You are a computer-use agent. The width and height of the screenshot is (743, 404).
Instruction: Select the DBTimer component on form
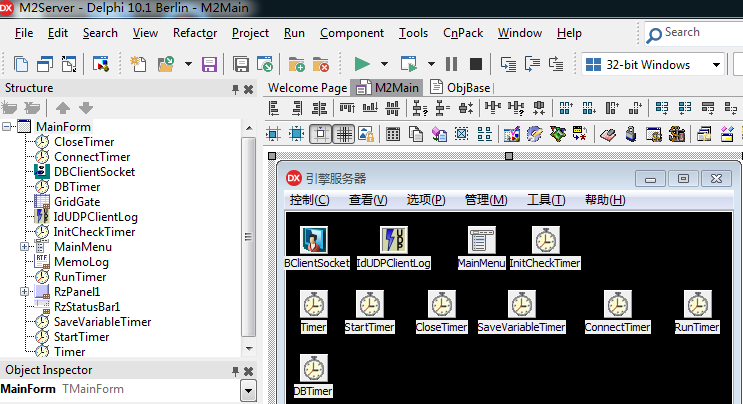click(313, 368)
